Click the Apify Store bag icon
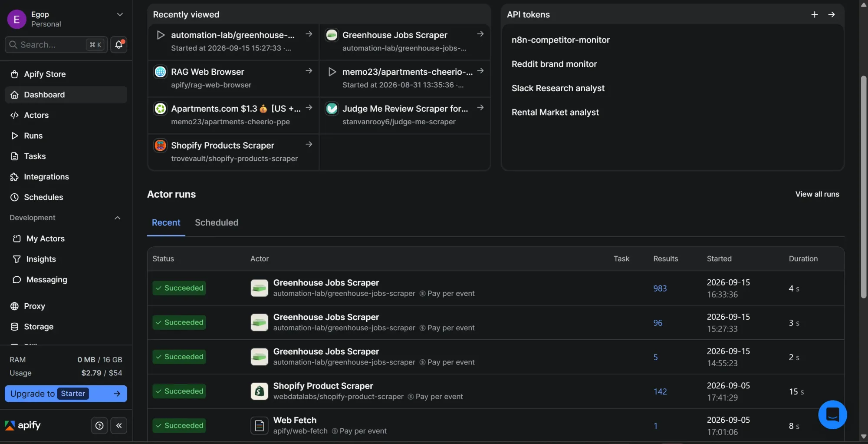This screenshot has width=868, height=444. coord(14,74)
